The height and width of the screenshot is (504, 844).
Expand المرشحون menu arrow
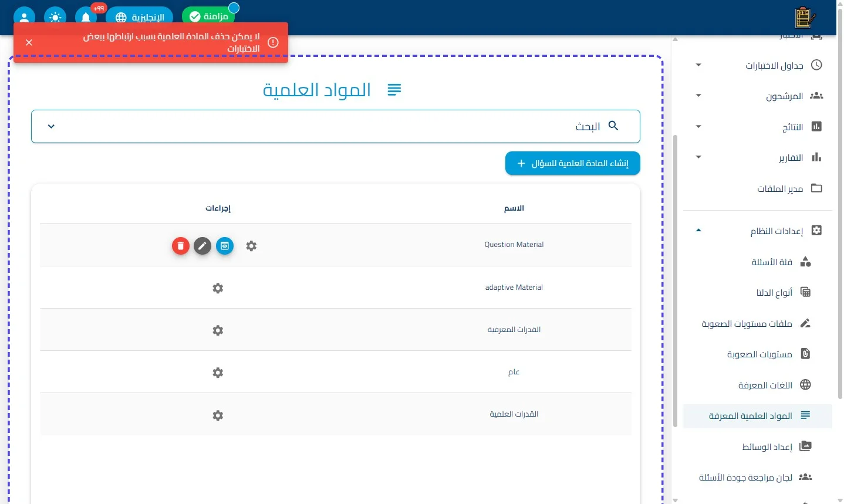pos(698,96)
